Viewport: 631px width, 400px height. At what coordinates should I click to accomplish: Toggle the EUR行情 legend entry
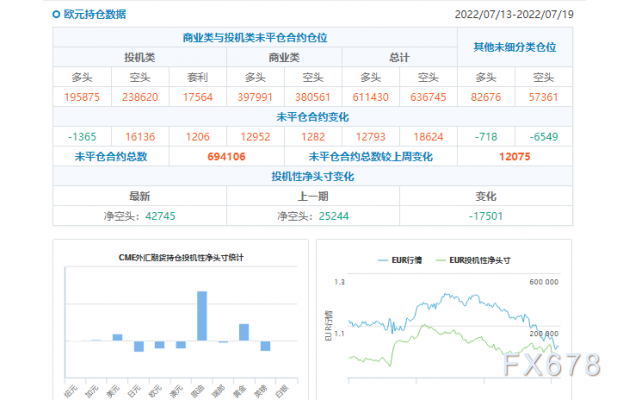400,260
